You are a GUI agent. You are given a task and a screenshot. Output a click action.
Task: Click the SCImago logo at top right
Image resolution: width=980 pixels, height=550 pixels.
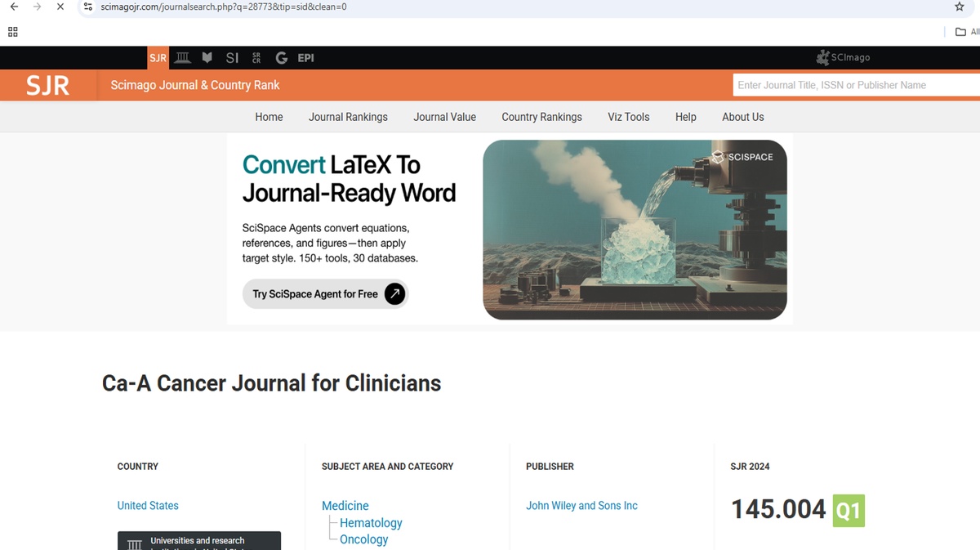(x=844, y=58)
